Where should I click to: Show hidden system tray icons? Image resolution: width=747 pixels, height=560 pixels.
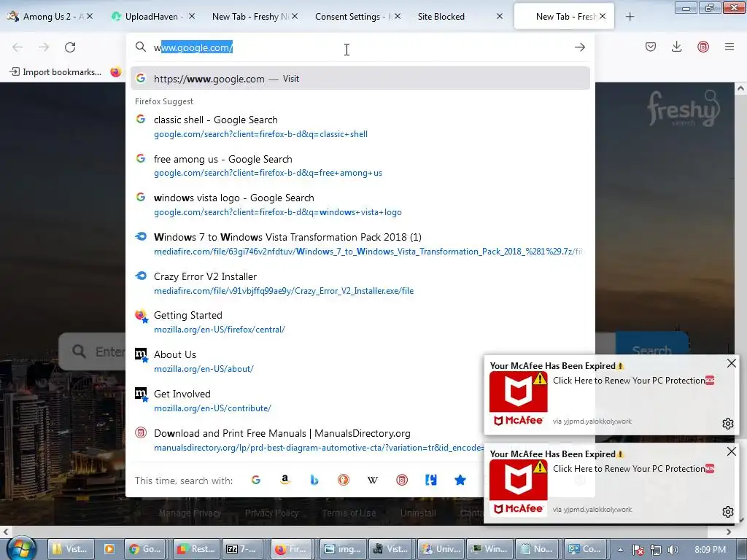(x=620, y=550)
